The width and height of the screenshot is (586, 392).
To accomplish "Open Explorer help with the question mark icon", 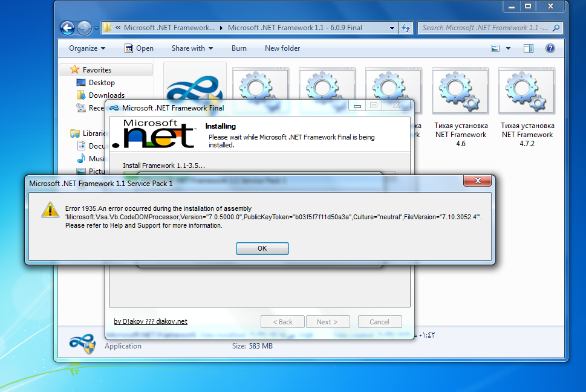I will point(550,48).
